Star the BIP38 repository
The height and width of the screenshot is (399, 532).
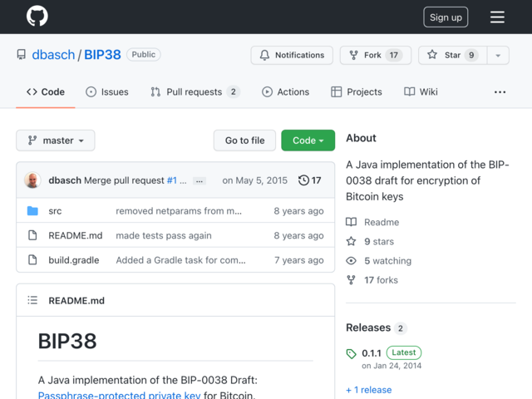(452, 55)
